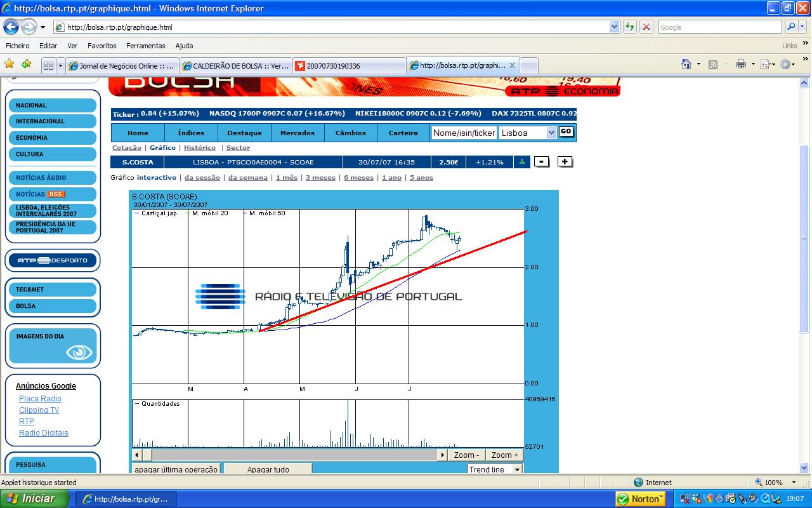812x508 pixels.
Task: Open IMAGENS DO DIA eye icon
Action: (x=79, y=352)
